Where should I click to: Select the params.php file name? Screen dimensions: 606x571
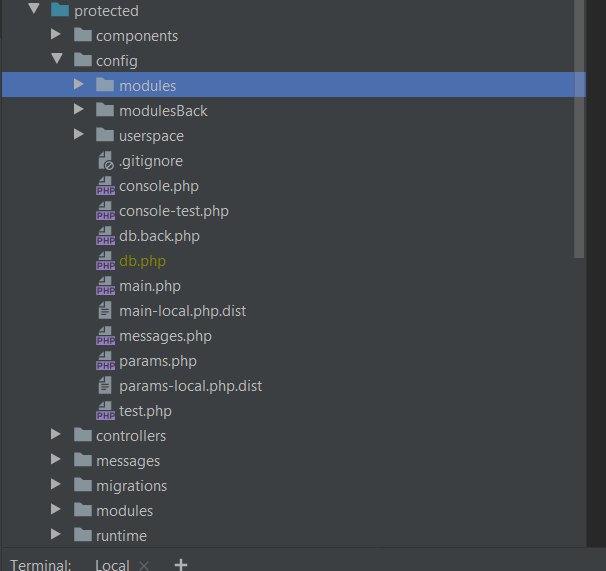click(x=158, y=361)
